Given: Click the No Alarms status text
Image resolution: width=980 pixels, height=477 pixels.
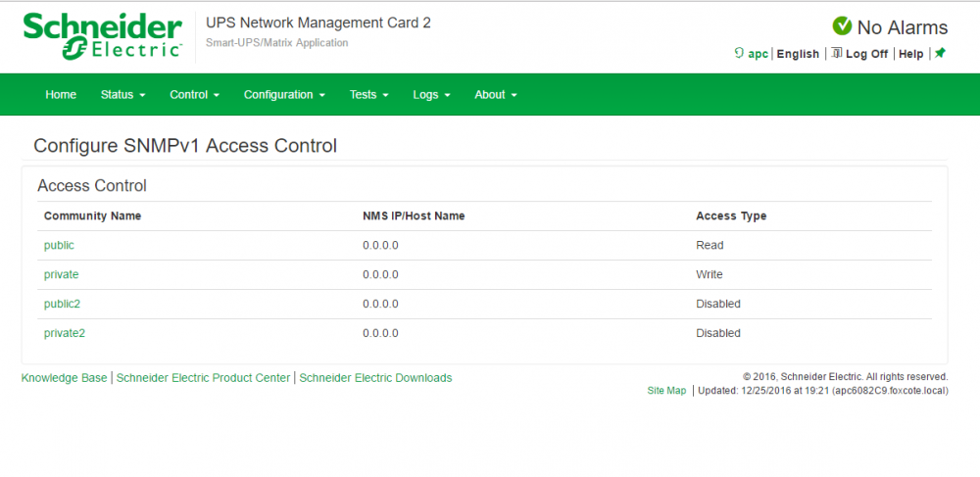Looking at the screenshot, I should [903, 27].
